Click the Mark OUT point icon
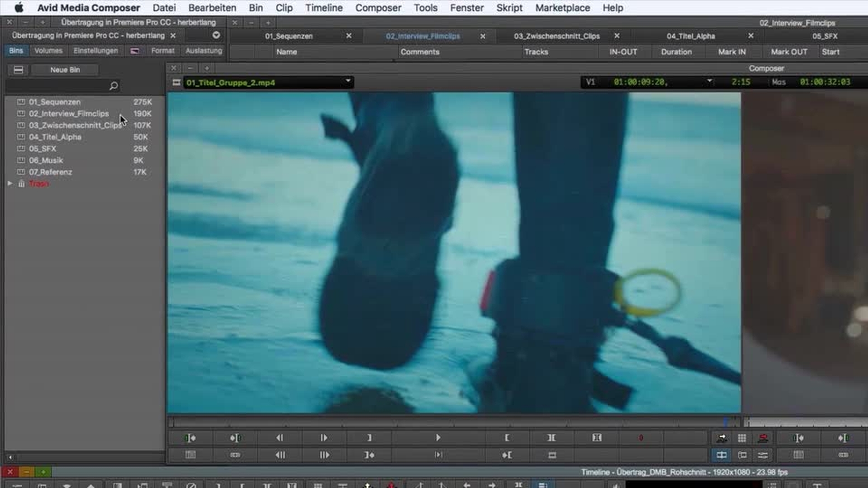This screenshot has height=488, width=868. pos(368,437)
